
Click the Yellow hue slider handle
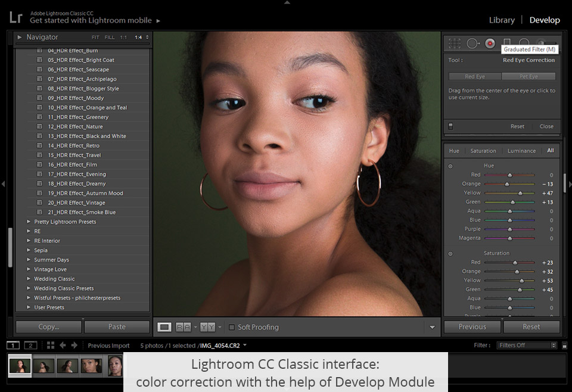point(520,192)
